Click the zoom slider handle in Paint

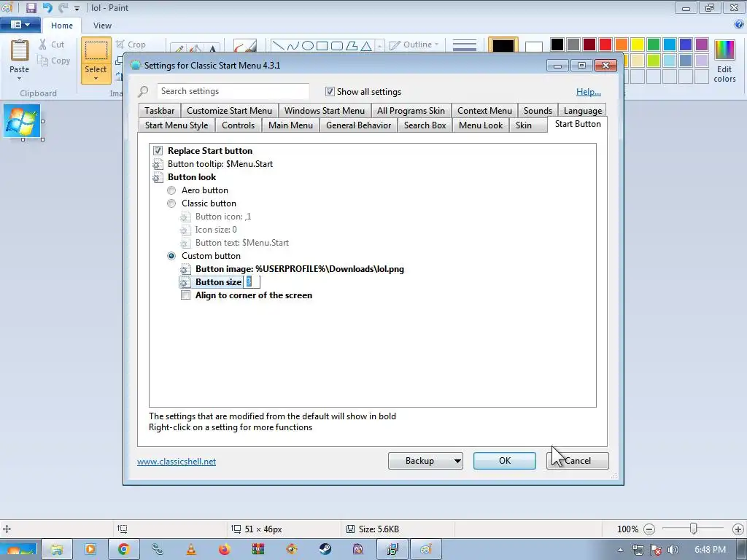click(x=694, y=529)
